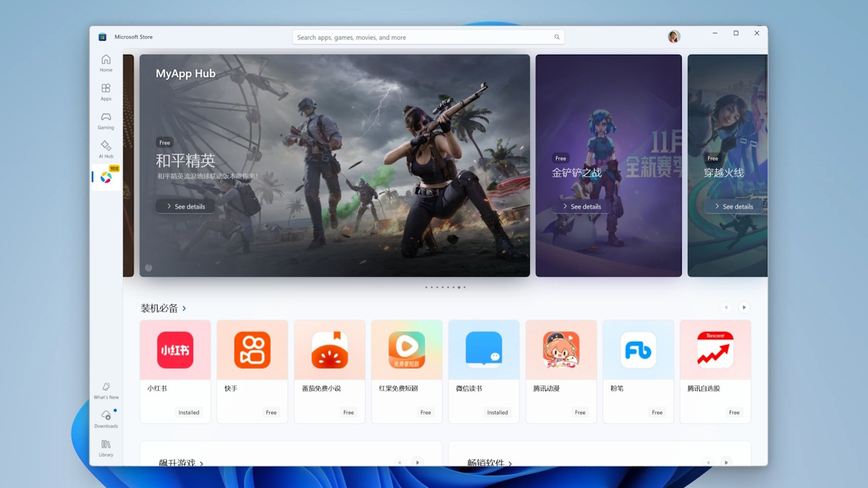The width and height of the screenshot is (868, 488).
Task: Open the 粉笔 app icon
Action: pos(638,350)
